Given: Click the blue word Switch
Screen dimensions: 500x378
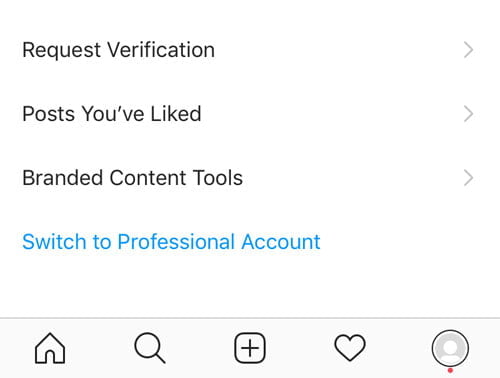Looking at the screenshot, I should click(x=54, y=242).
